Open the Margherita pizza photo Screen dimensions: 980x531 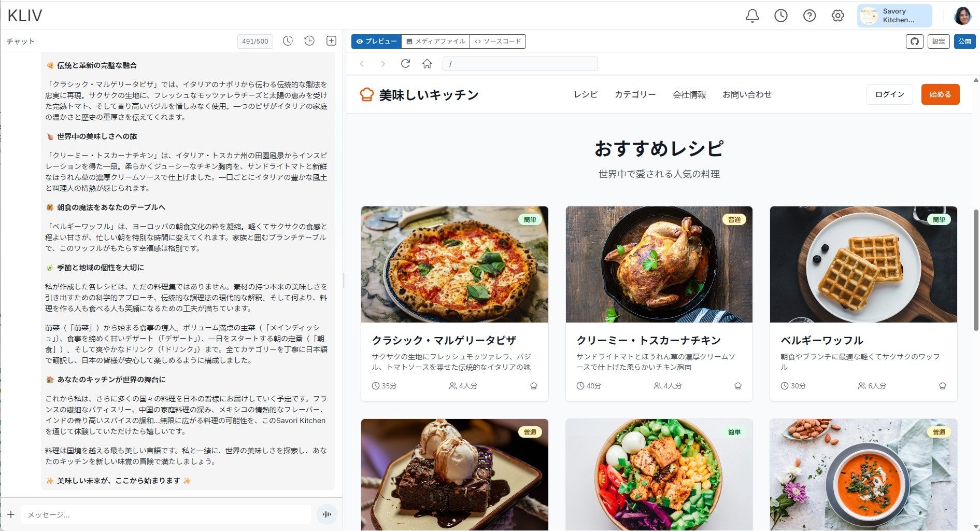455,264
